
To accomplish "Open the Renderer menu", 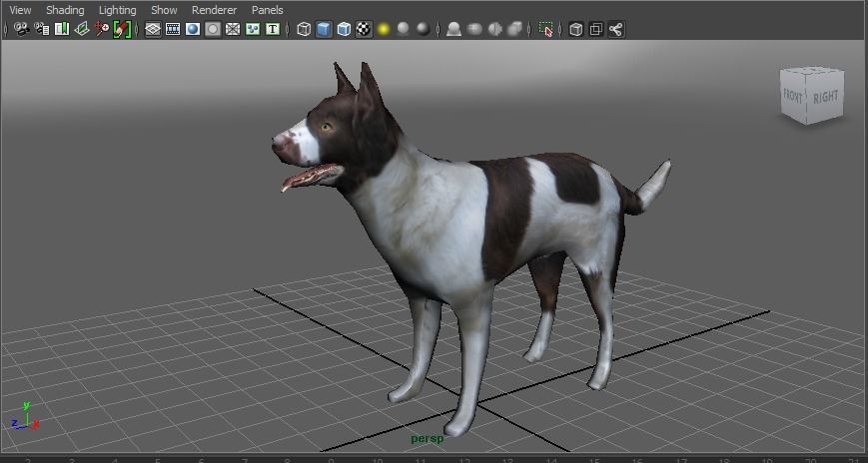I will (214, 10).
